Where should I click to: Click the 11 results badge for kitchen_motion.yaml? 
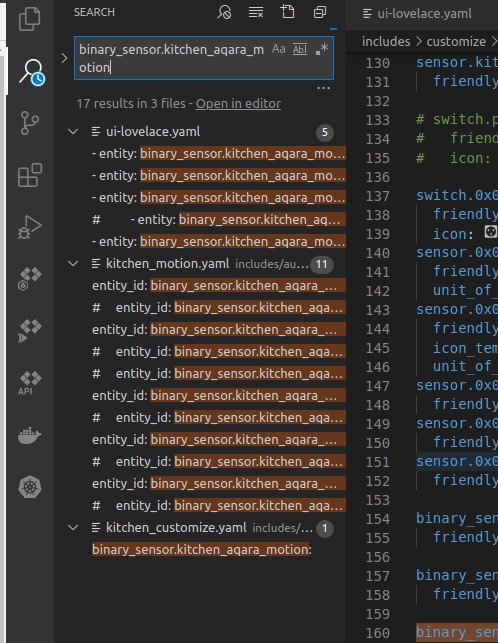click(x=322, y=264)
